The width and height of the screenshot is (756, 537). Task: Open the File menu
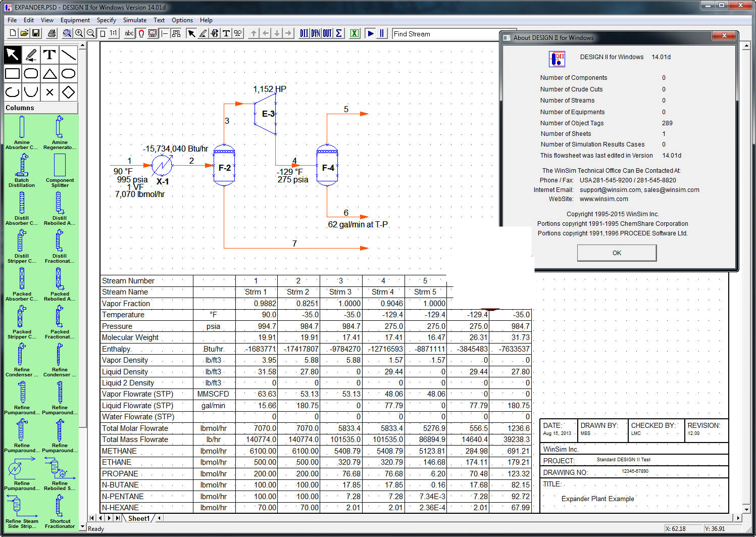[x=12, y=20]
